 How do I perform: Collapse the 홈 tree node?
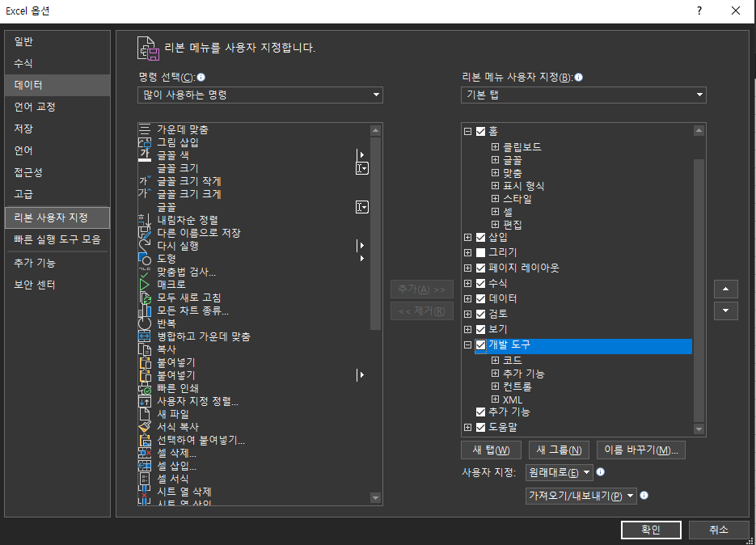tap(467, 131)
